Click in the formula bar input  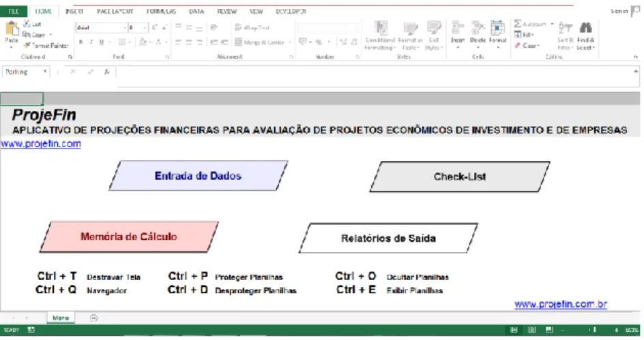point(378,76)
